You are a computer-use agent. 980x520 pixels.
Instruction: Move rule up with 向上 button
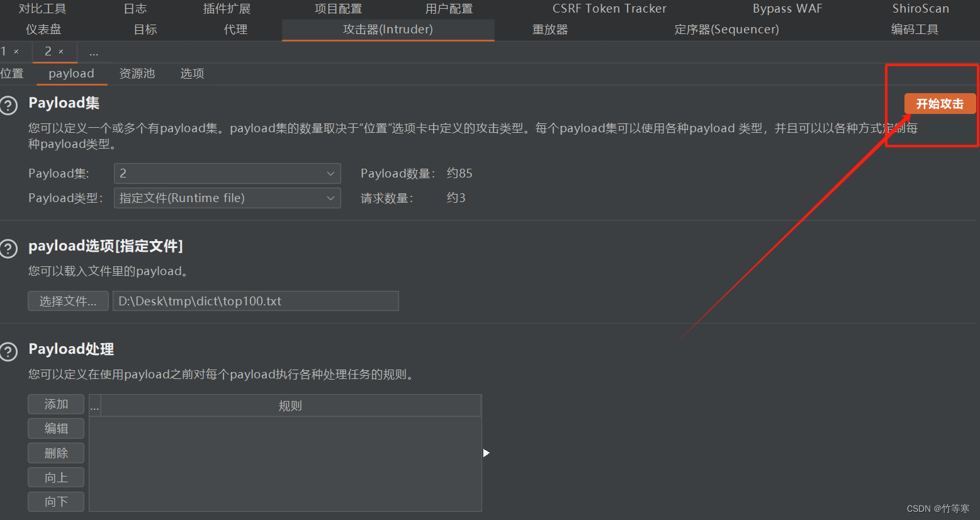tap(56, 478)
